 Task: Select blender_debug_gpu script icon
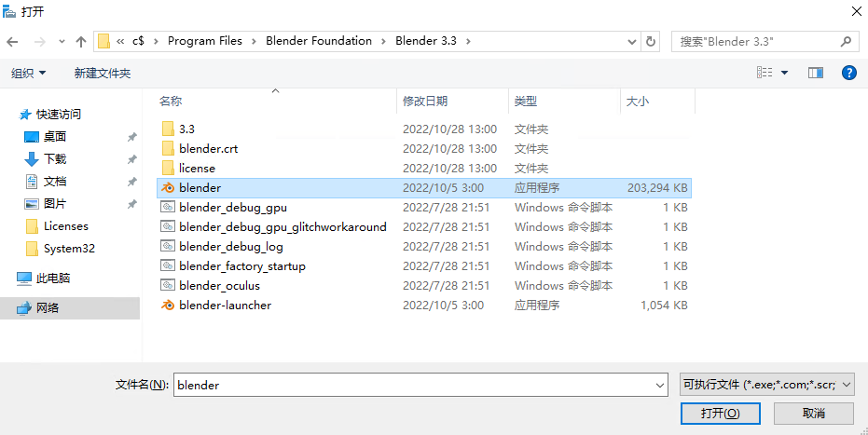pyautogui.click(x=167, y=208)
